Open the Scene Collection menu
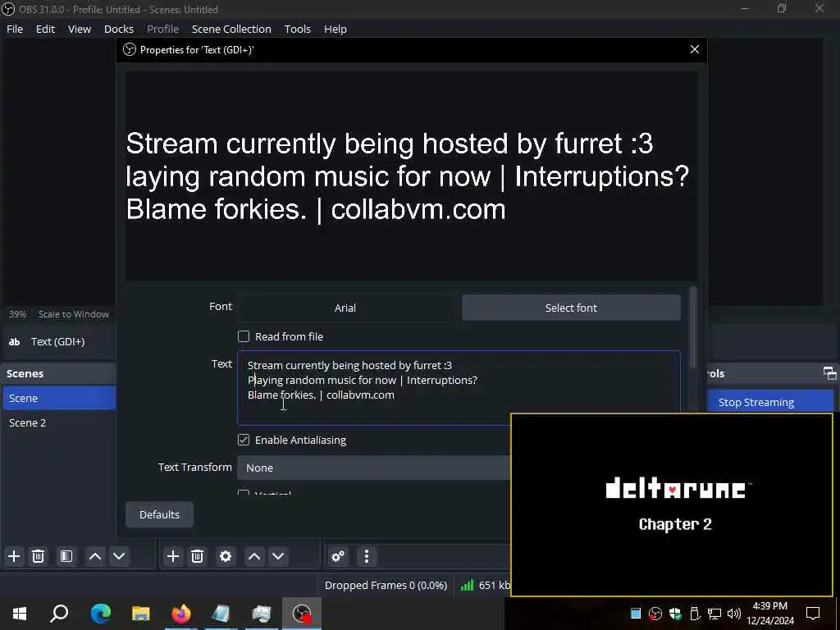This screenshot has height=630, width=840. (x=231, y=29)
